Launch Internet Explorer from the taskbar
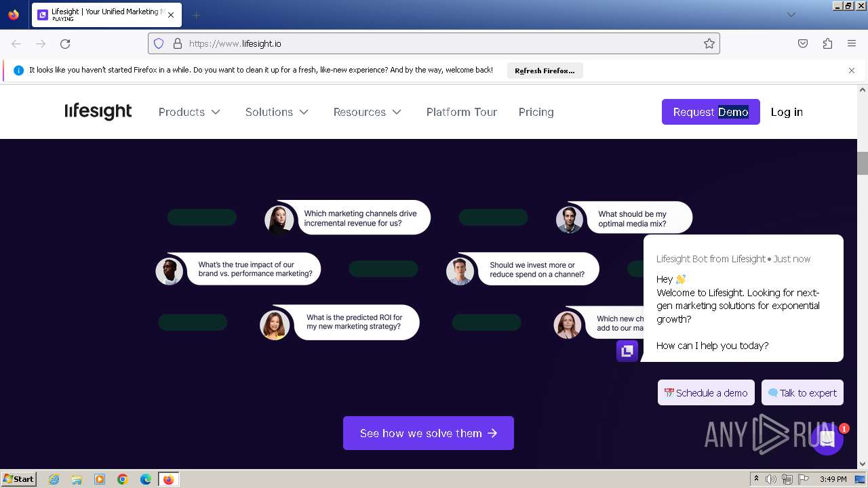868x488 pixels. coord(54,479)
